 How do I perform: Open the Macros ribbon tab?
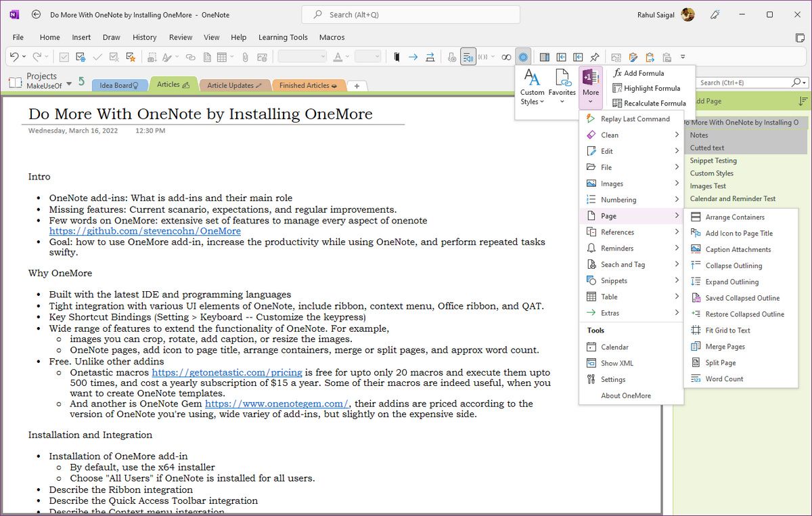click(x=332, y=37)
